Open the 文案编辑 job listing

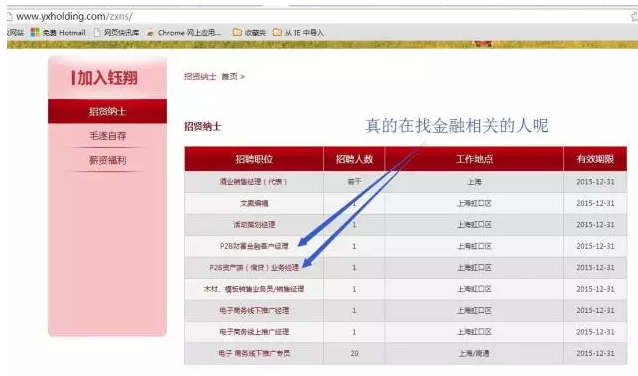coord(254,203)
